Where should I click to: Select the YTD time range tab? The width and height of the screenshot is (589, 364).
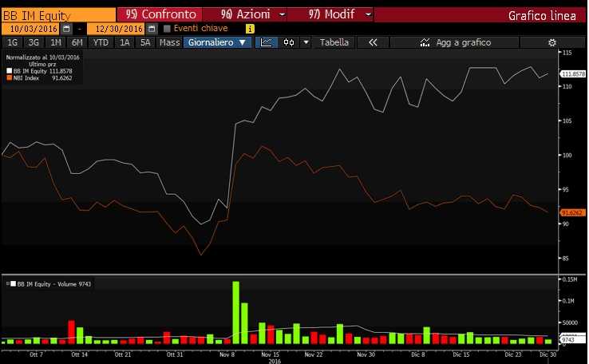click(101, 42)
